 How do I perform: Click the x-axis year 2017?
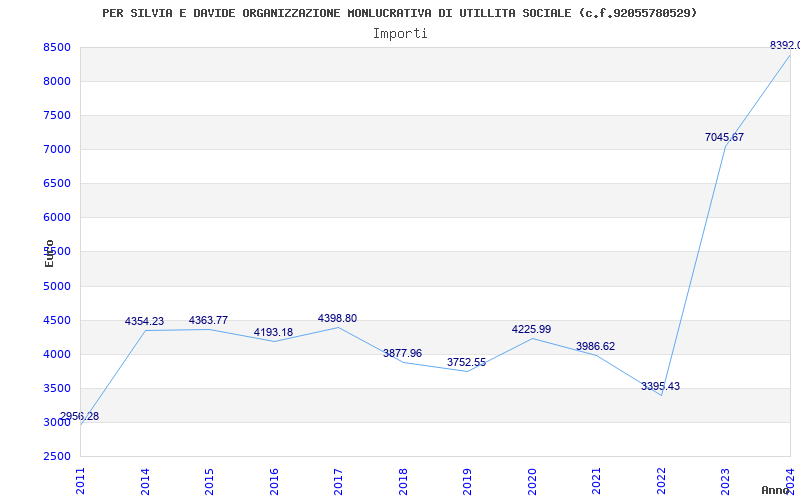click(338, 481)
